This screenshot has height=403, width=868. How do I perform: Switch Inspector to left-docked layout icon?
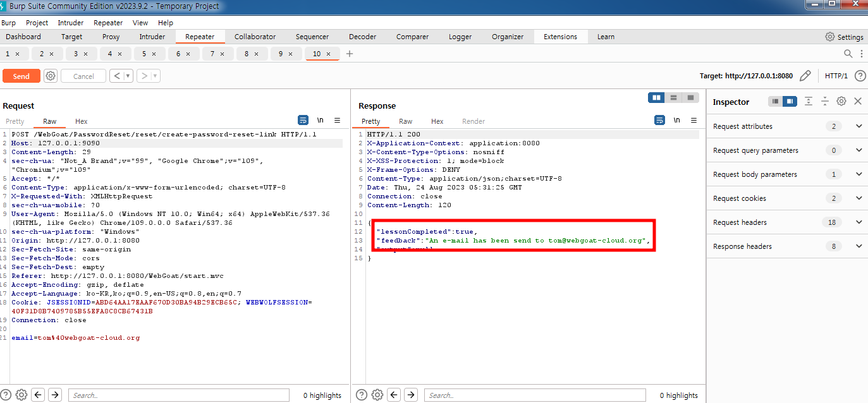point(775,101)
